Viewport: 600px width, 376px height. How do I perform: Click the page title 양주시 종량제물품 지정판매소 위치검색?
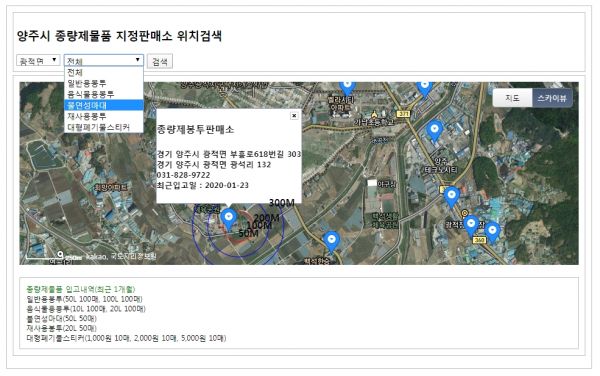[119, 36]
